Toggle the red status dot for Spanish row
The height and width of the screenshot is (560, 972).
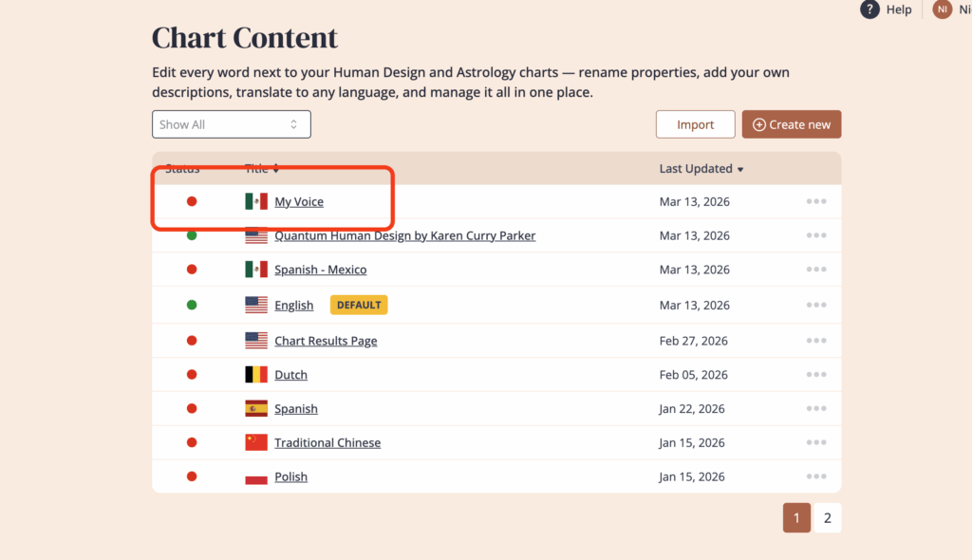(192, 408)
